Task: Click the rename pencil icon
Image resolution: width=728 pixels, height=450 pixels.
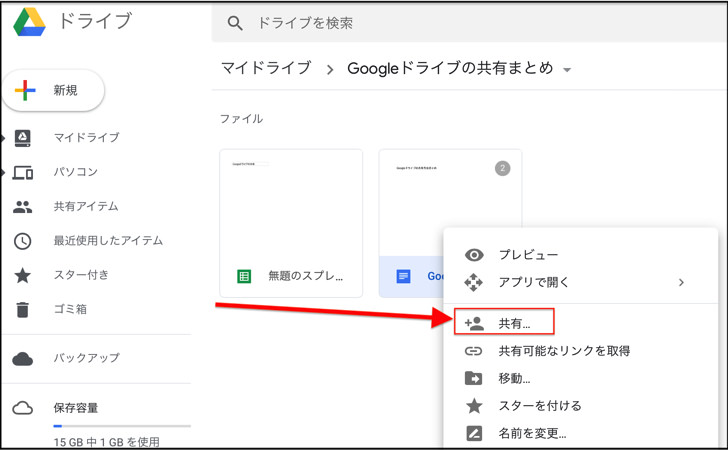Action: (474, 433)
